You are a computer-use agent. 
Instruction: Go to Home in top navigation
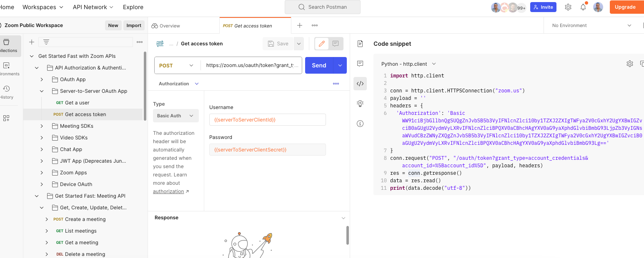click(x=7, y=7)
